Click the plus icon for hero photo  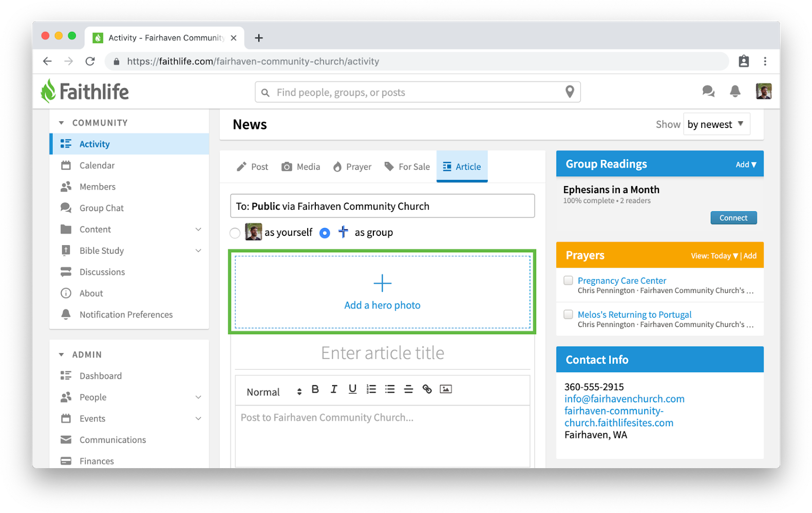point(382,283)
